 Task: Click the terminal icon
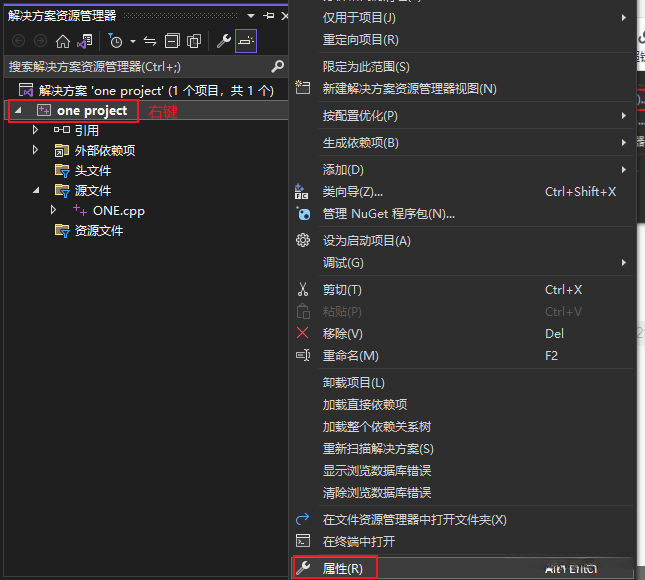[x=303, y=541]
